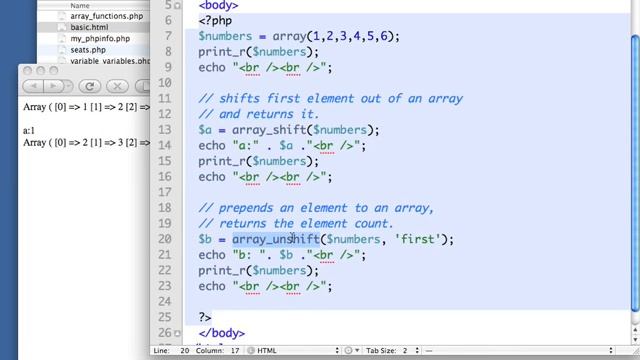Collapse the fold marker at line 5
This screenshot has height=360, width=640.
[177, 6]
